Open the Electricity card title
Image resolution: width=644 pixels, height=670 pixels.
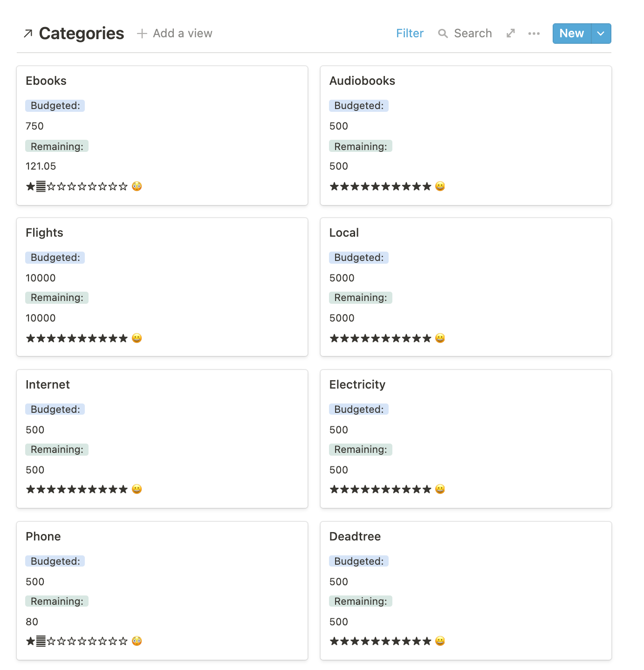[x=357, y=384]
